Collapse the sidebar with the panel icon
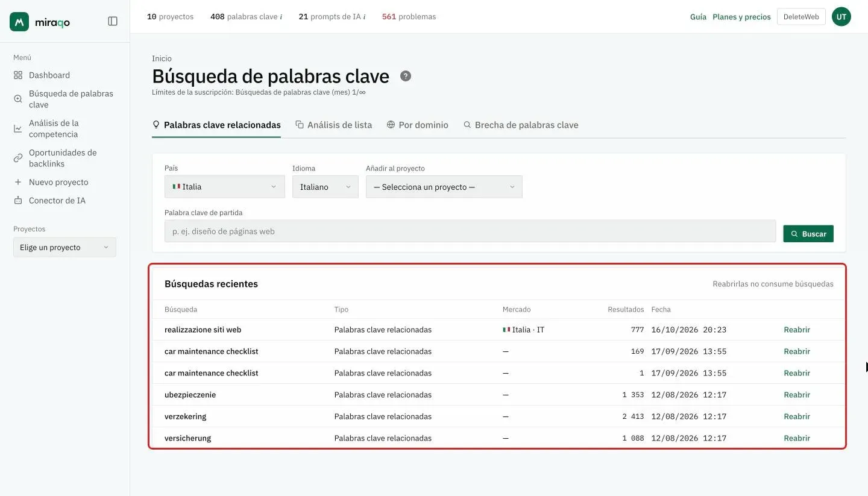 point(113,21)
